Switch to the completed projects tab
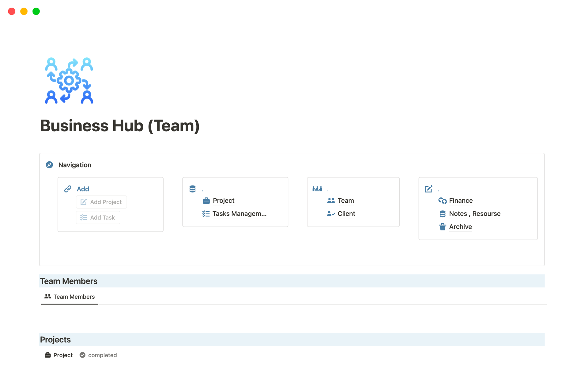This screenshot has height=368, width=588. 98,355
